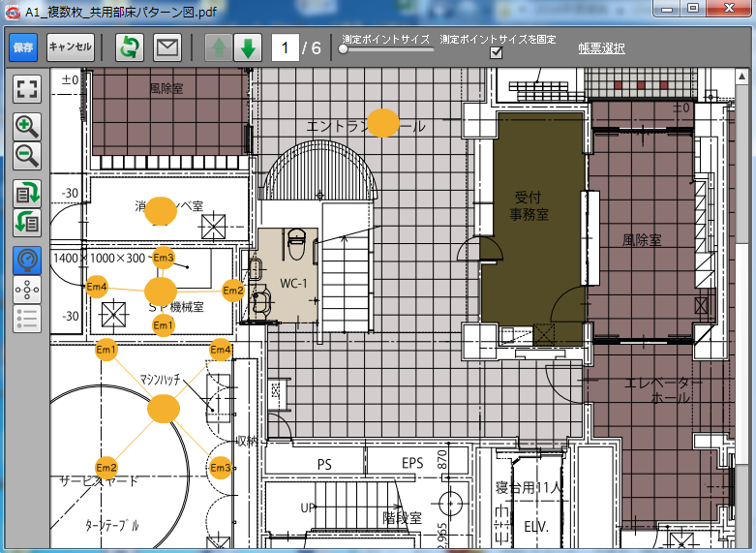The height and width of the screenshot is (553, 756).
Task: Click the rotate page counterclockwise icon
Action: 27,222
